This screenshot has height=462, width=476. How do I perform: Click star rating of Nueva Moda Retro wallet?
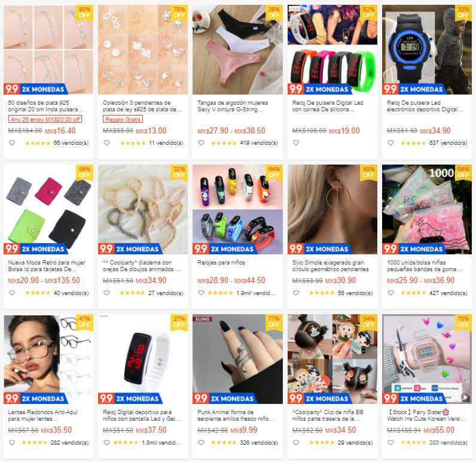coord(38,293)
